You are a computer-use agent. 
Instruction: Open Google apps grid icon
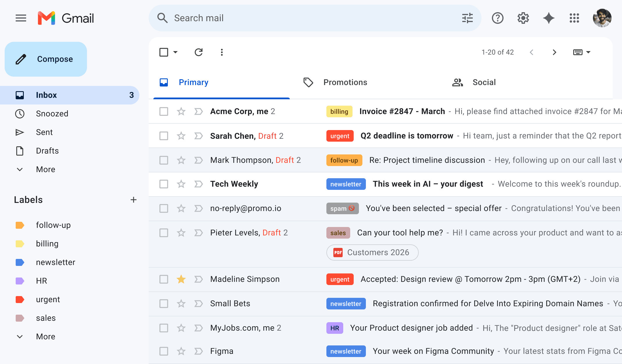click(574, 18)
